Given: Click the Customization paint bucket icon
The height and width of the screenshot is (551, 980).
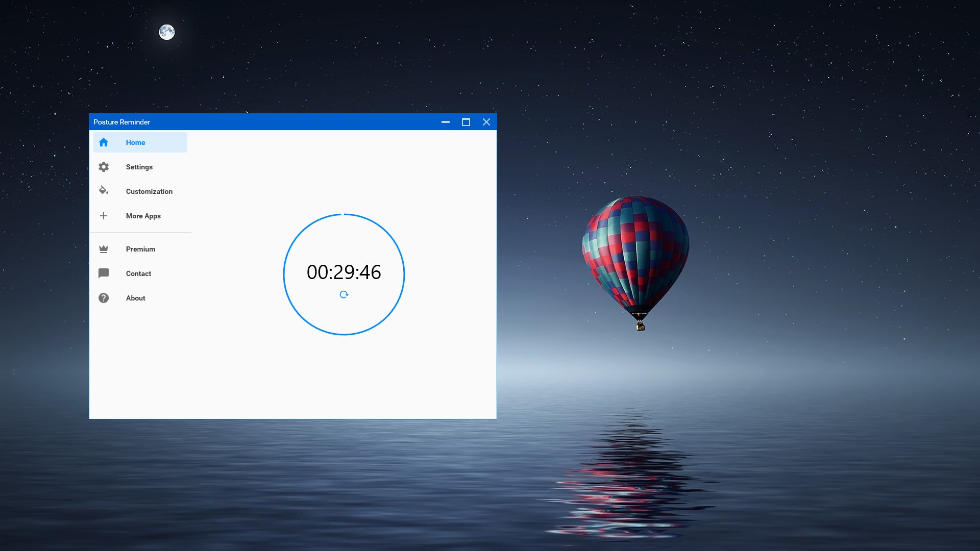Looking at the screenshot, I should coord(104,191).
